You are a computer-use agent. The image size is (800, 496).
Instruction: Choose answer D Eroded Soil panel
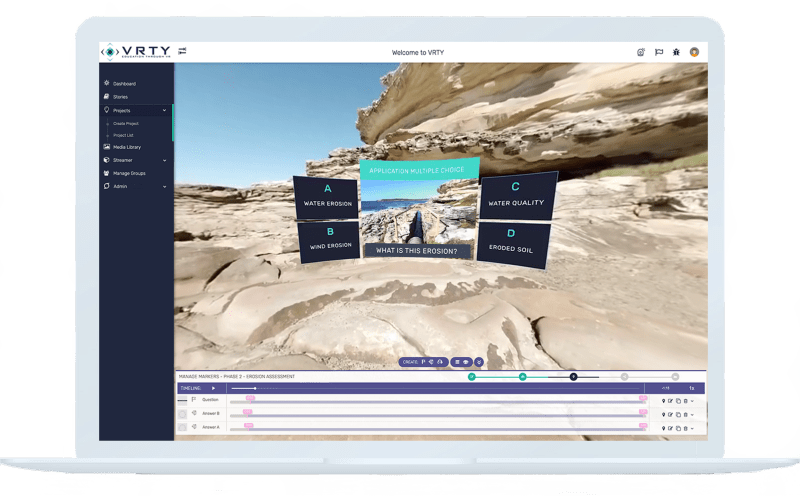512,244
